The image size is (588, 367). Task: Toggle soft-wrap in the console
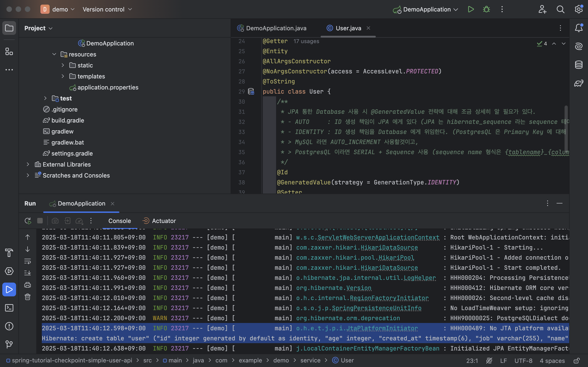pyautogui.click(x=28, y=261)
